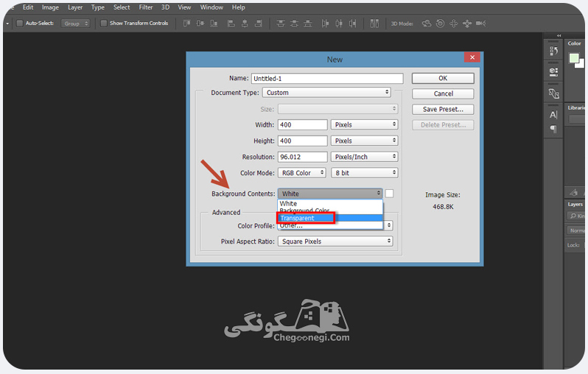Open the Clone Source panel icon
Viewport: 588px width, 374px height.
pos(553,93)
